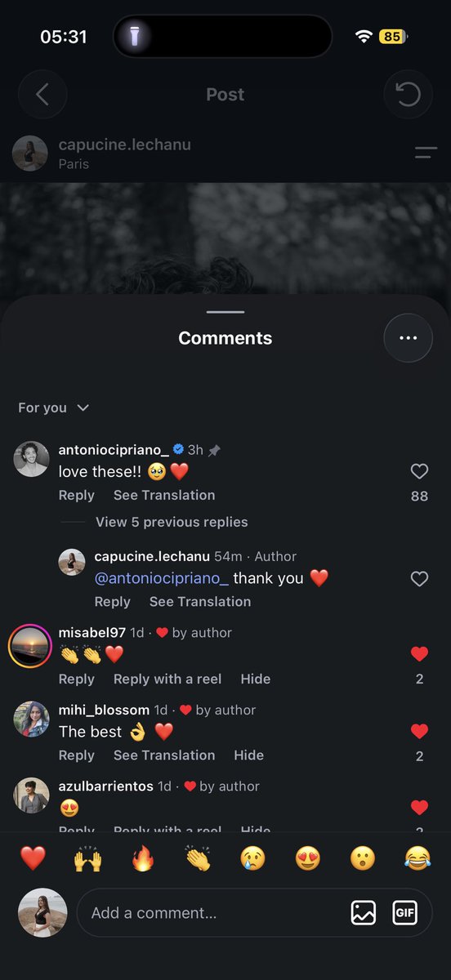The height and width of the screenshot is (980, 451).
Task: Like antoniocipriano_'s comment
Action: pyautogui.click(x=419, y=471)
